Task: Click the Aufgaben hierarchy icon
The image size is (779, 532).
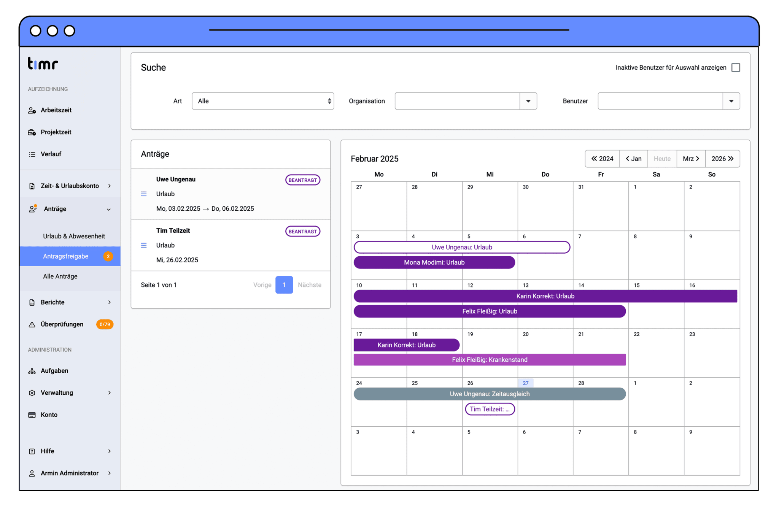Action: tap(32, 371)
